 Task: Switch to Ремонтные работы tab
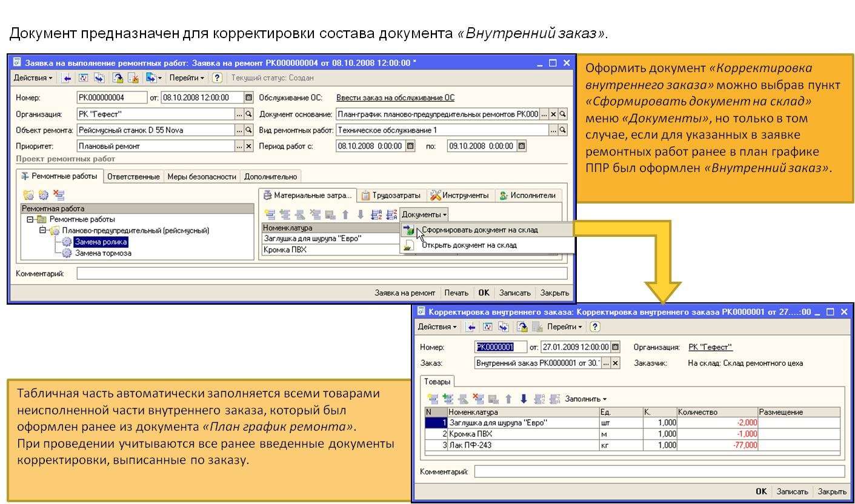coord(59,176)
